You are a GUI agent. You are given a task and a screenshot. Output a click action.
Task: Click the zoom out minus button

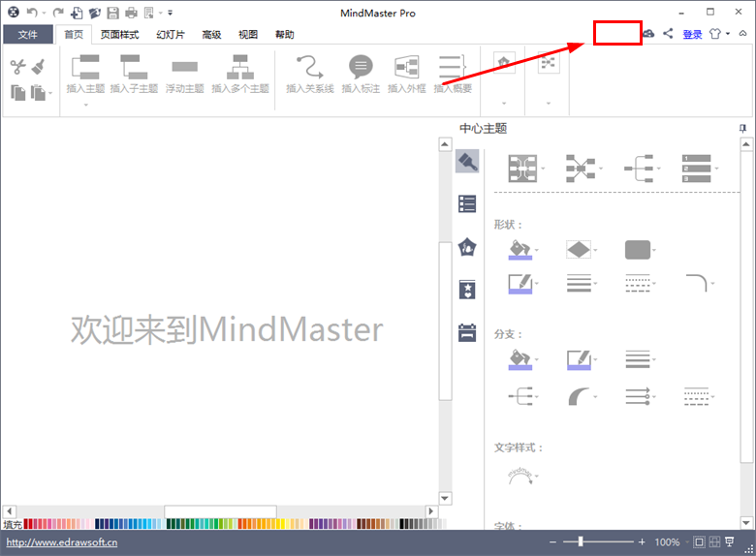(552, 542)
